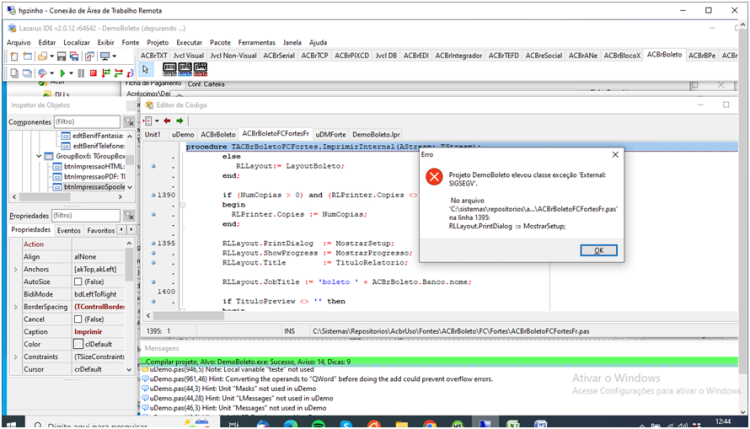Screen dimensions: 750x429
Task: Click the green Compilar projeto message line
Action: click(x=439, y=362)
